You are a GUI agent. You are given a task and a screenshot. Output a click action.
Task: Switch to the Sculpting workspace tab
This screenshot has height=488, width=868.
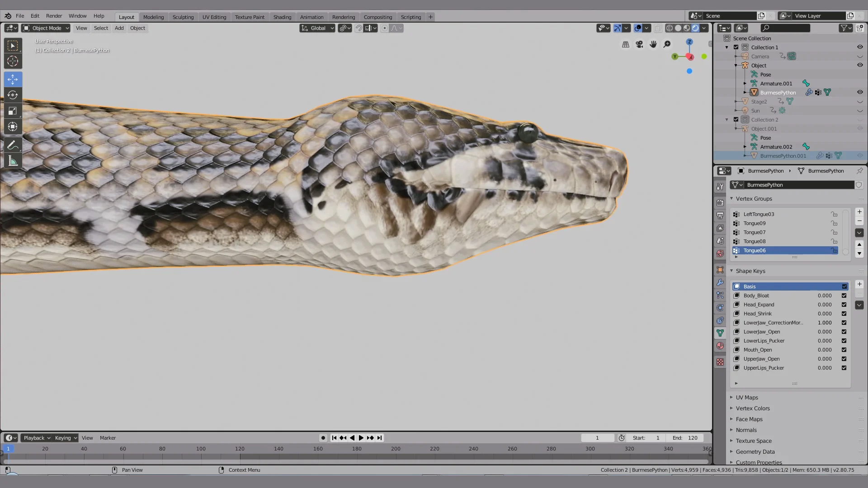[183, 17]
